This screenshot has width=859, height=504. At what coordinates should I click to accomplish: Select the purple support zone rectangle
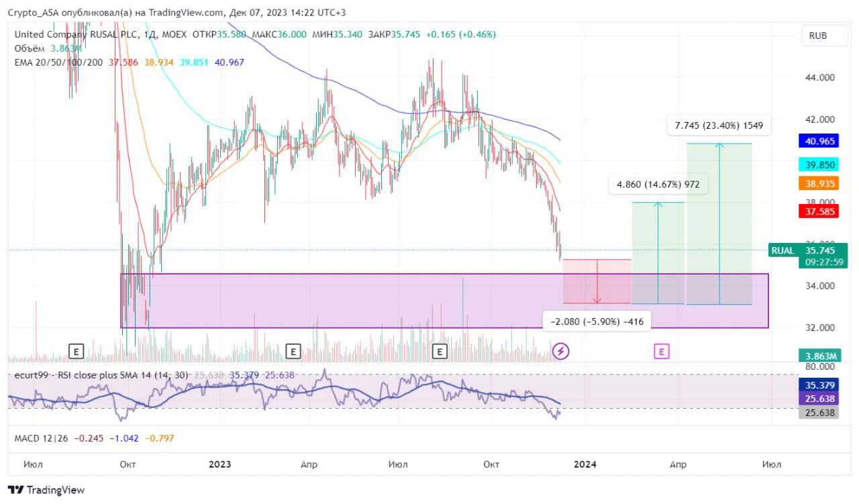point(444,301)
